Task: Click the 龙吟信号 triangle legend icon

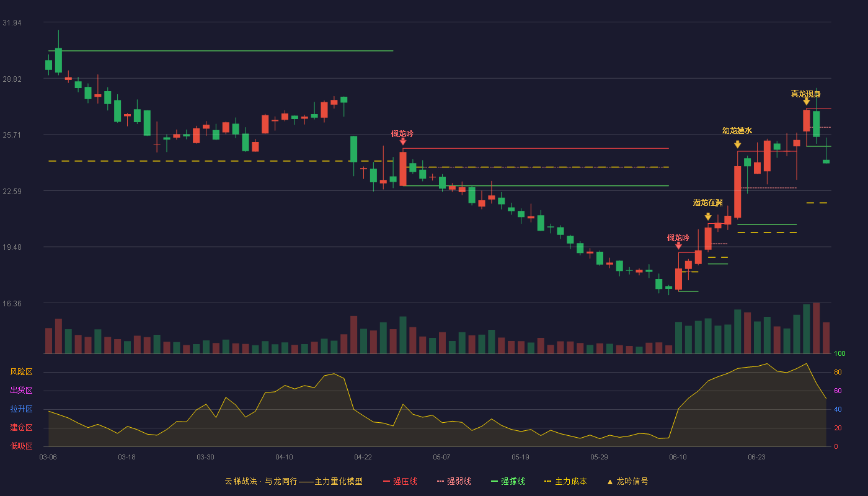Action: click(609, 482)
